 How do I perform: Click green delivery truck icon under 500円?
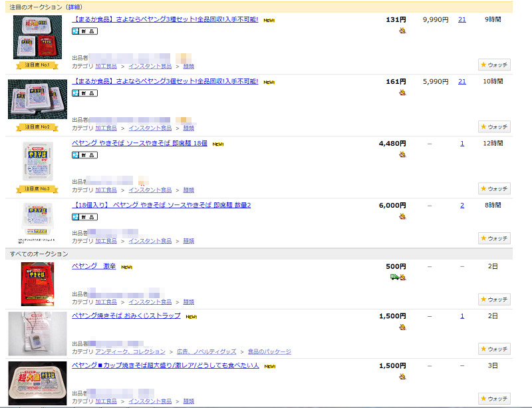pos(394,277)
